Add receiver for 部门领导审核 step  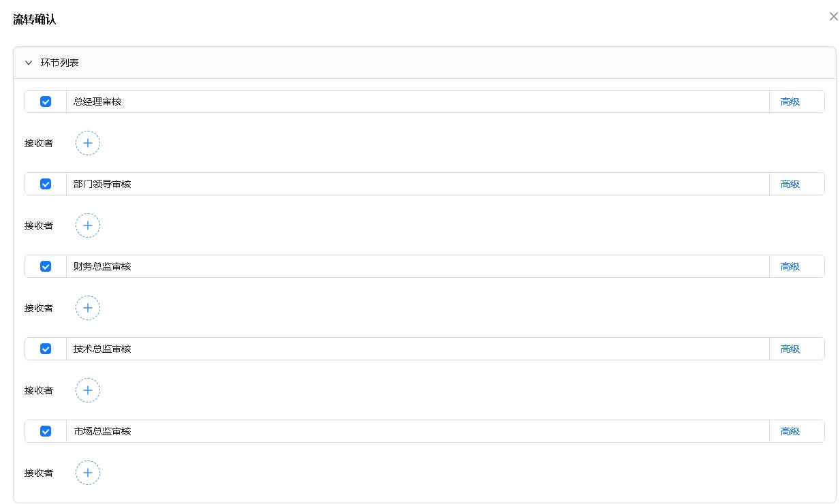[88, 225]
